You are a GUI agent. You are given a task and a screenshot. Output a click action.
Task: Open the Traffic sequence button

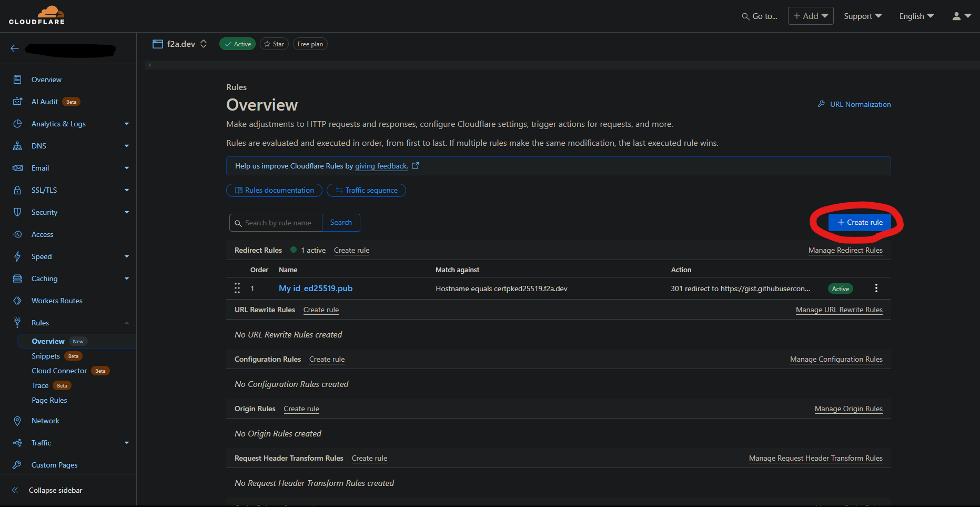(366, 190)
